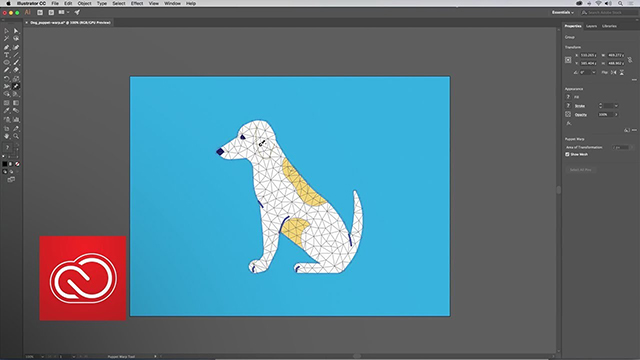Uncheck the Show Mesh checkbox
Viewport: 640px width, 360px height.
click(x=567, y=154)
